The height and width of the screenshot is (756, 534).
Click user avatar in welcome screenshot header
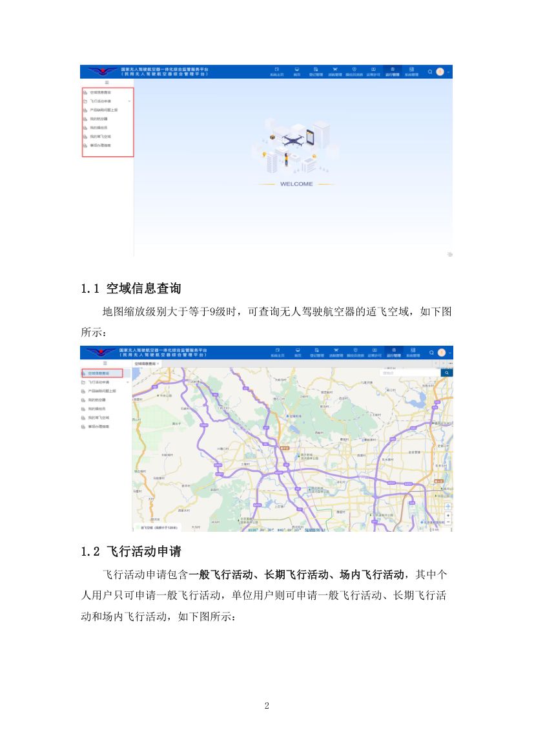pos(440,72)
